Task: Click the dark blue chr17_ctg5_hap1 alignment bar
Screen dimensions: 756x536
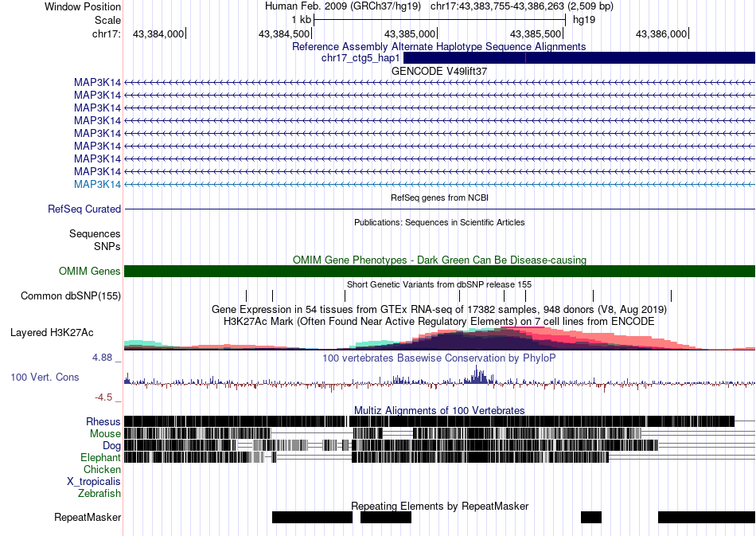Action: 579,58
